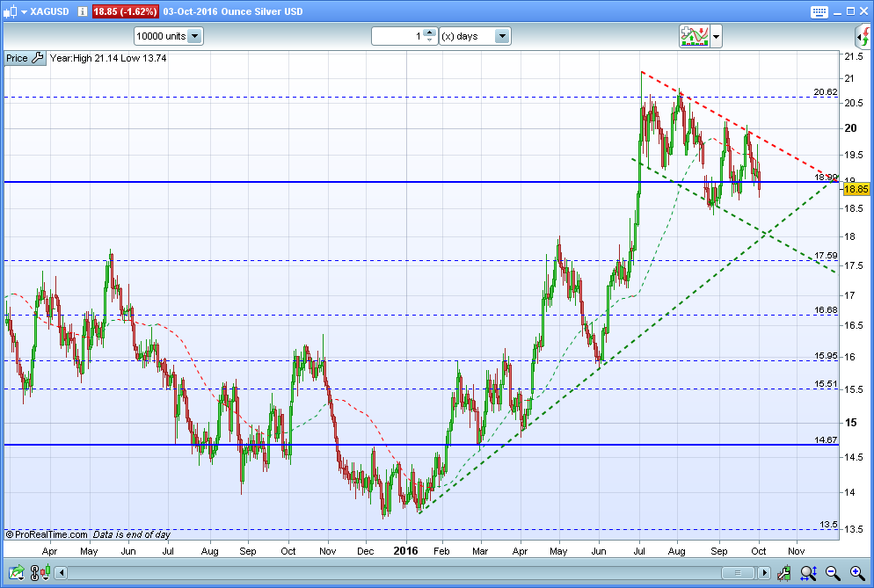This screenshot has width=874, height=588.
Task: Click scrollbar right arrow
Action: [x=764, y=572]
